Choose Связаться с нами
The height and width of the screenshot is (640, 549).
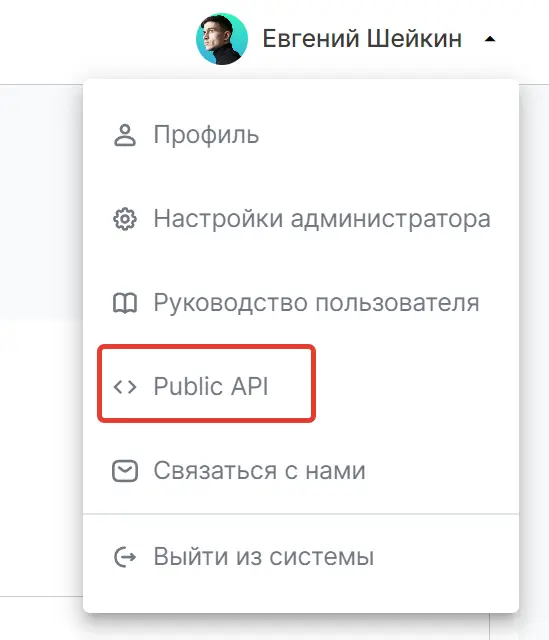point(260,470)
